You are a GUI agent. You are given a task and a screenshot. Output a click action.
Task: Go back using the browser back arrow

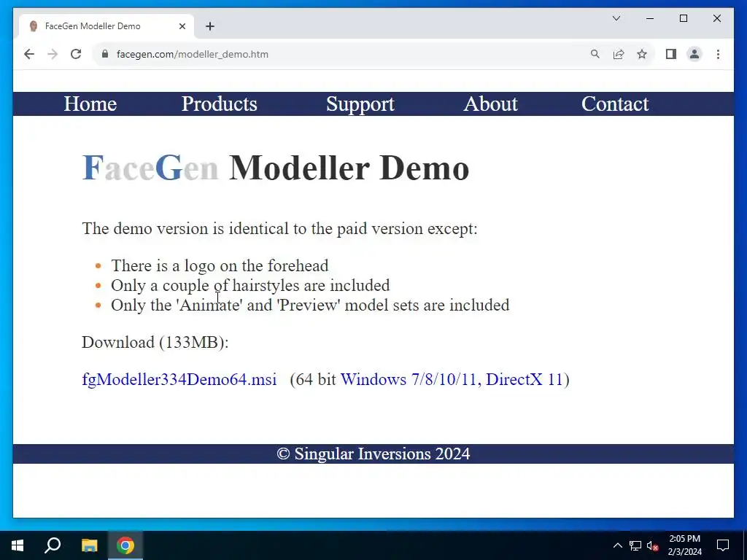click(29, 54)
